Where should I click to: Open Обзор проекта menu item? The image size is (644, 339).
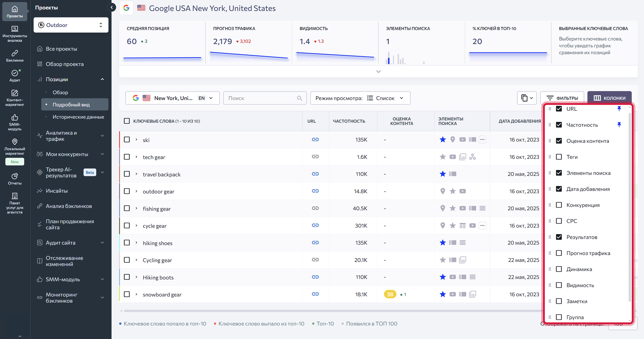64,64
